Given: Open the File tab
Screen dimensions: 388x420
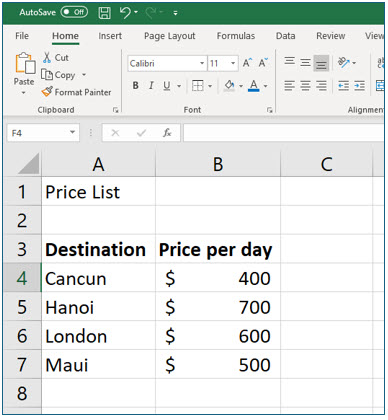Looking at the screenshot, I should coord(22,36).
